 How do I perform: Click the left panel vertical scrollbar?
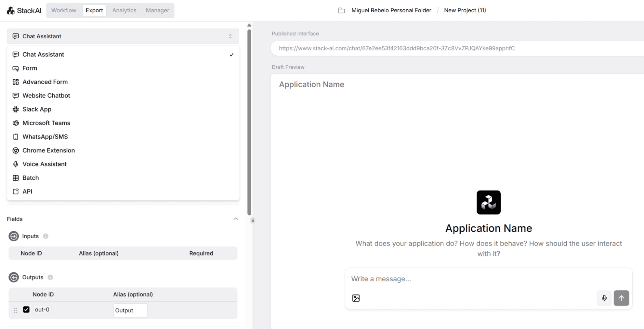coord(249,122)
